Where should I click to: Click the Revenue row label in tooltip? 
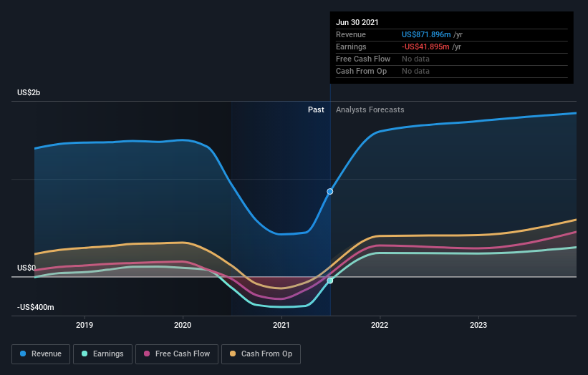tap(351, 34)
